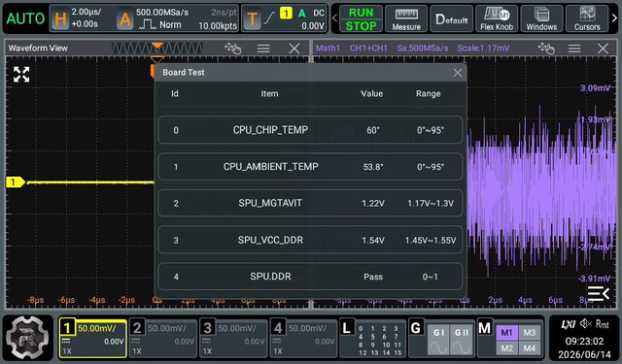Select math channel M4
Screen dimensions: 622x364
coord(530,348)
